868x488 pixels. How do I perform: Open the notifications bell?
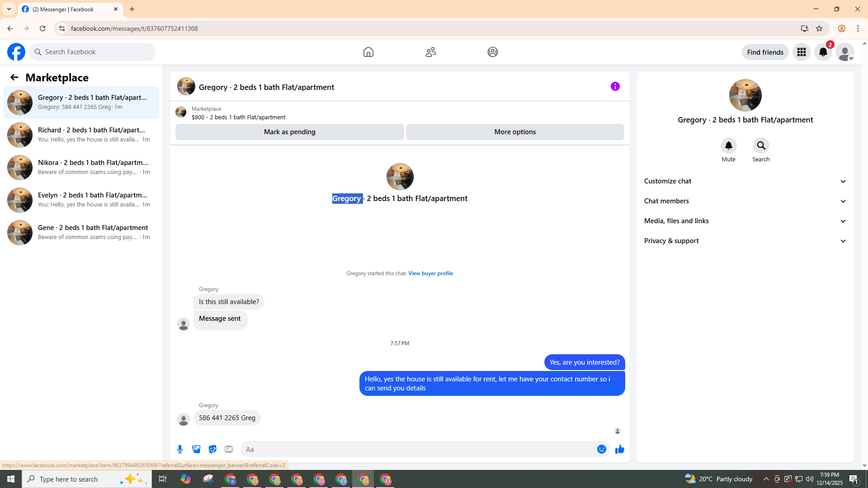click(x=823, y=52)
